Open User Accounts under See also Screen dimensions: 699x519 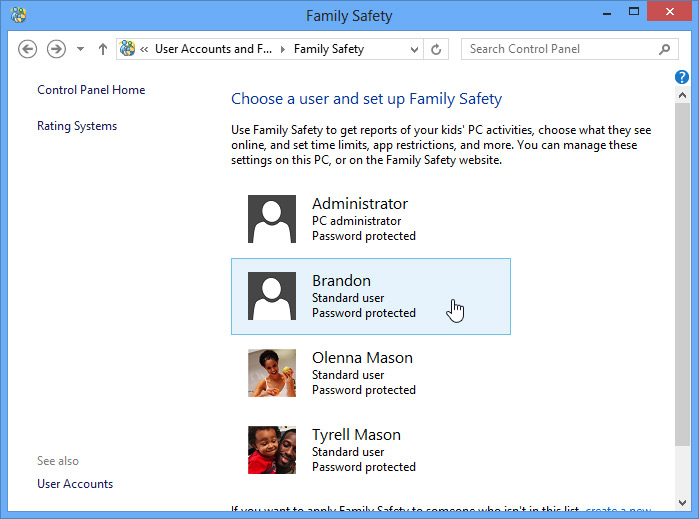coord(75,484)
